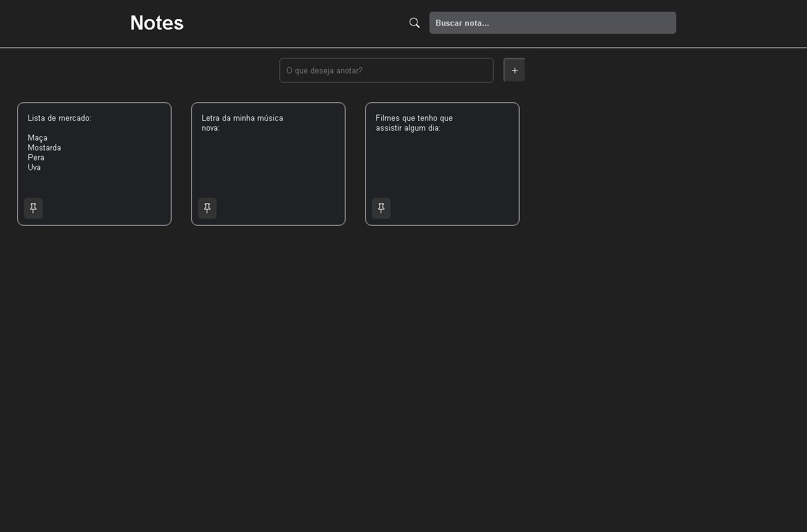Click the magnifying glass search icon

point(415,23)
